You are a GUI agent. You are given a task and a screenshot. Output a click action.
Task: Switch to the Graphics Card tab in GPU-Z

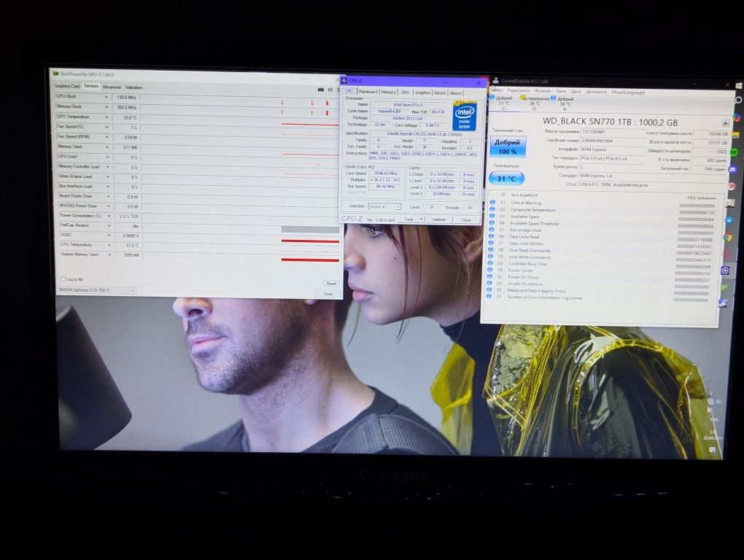67,86
